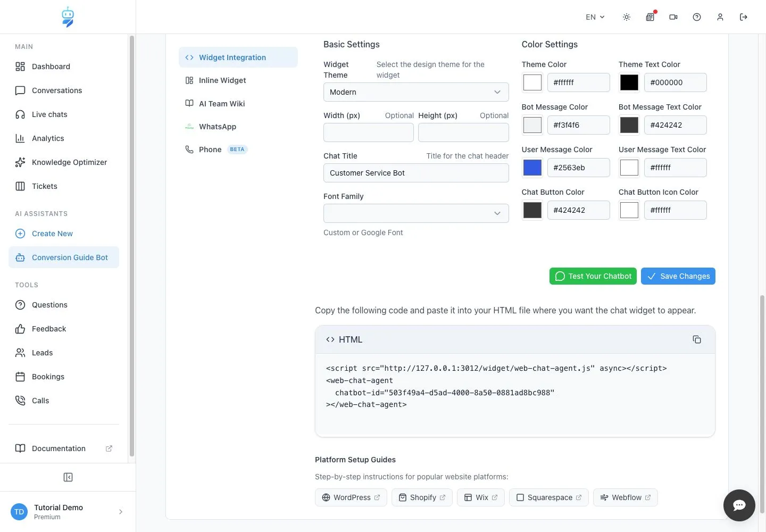Click the User Message Color hex field #2563eb
The image size is (766, 532).
point(579,168)
